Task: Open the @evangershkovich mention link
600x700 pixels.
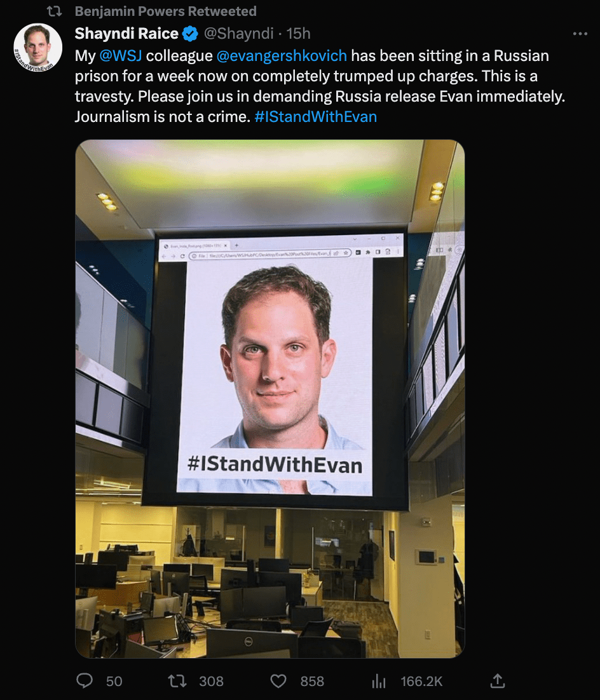Action: click(282, 55)
